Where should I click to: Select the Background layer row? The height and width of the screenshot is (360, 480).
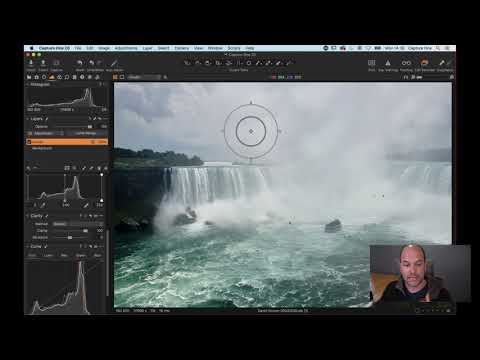(x=67, y=148)
